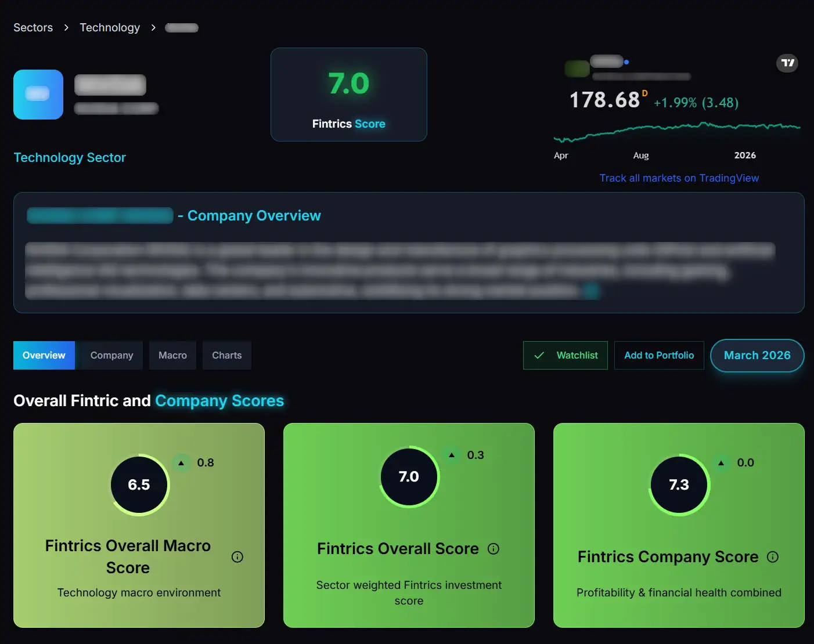
Task: Switch to the Macro tab
Action: tap(172, 355)
